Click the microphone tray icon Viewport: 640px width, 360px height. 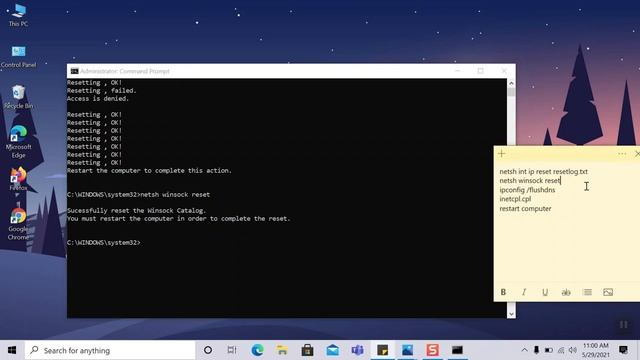[x=536, y=350]
